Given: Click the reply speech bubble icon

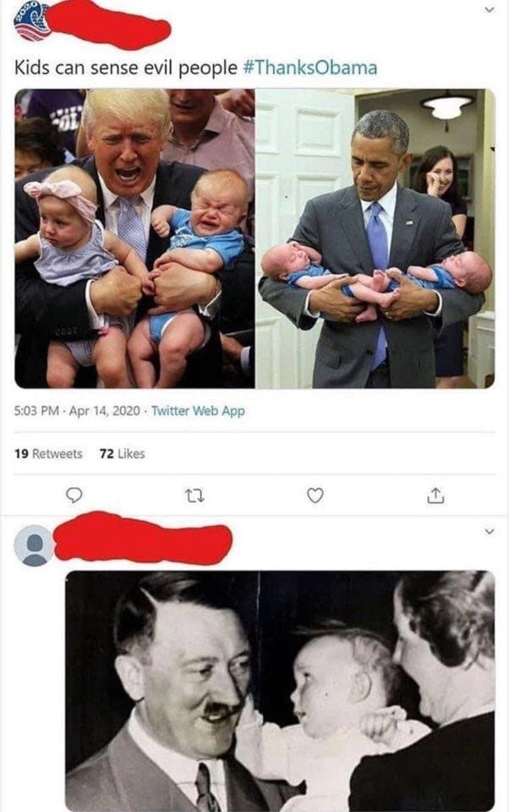Looking at the screenshot, I should (x=74, y=496).
